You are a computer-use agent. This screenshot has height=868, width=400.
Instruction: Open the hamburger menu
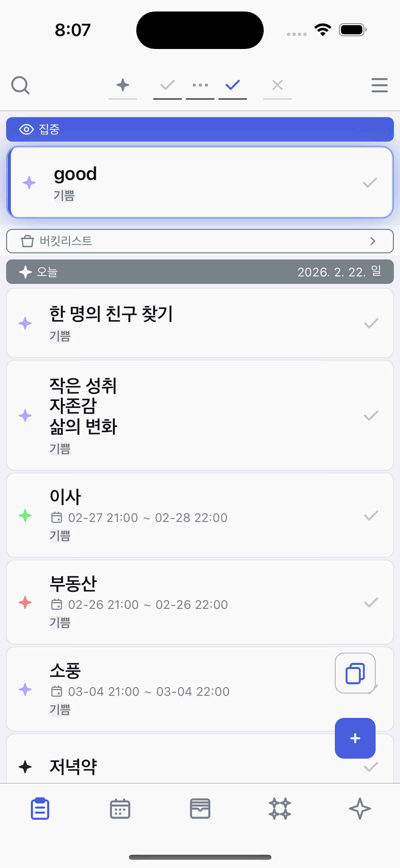pos(379,85)
